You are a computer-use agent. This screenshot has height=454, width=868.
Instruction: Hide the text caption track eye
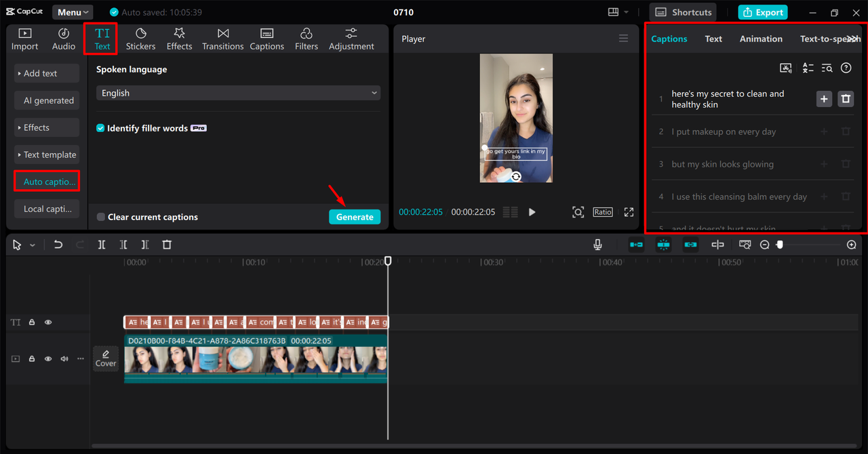pyautogui.click(x=48, y=323)
